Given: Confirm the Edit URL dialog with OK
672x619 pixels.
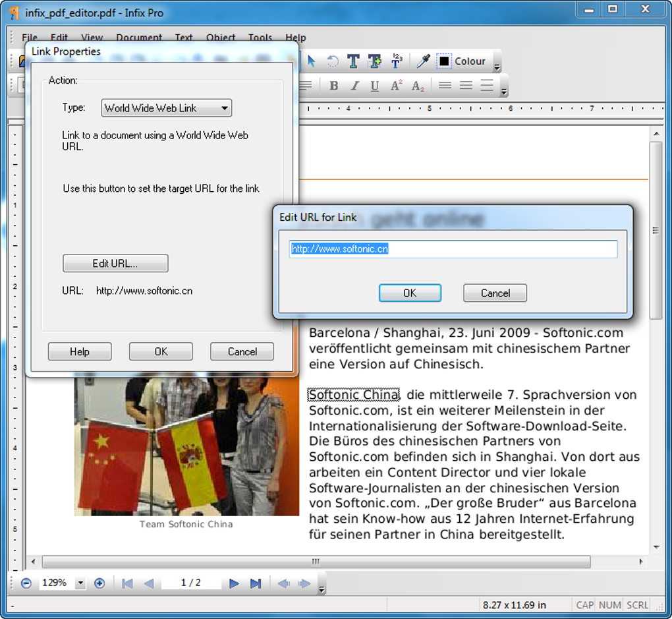Looking at the screenshot, I should (410, 293).
